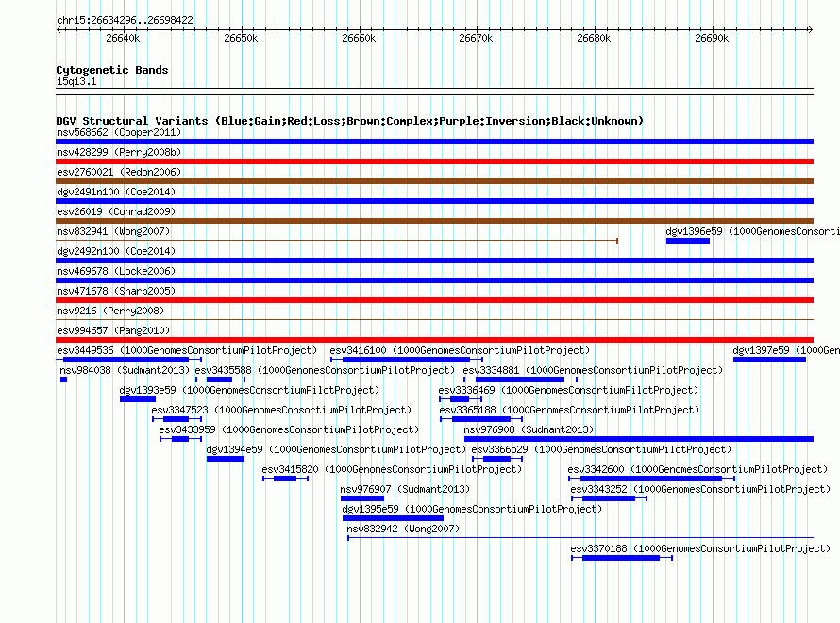Image resolution: width=840 pixels, height=623 pixels.
Task: Click the Cytogenetic Bands track title
Action: point(112,70)
